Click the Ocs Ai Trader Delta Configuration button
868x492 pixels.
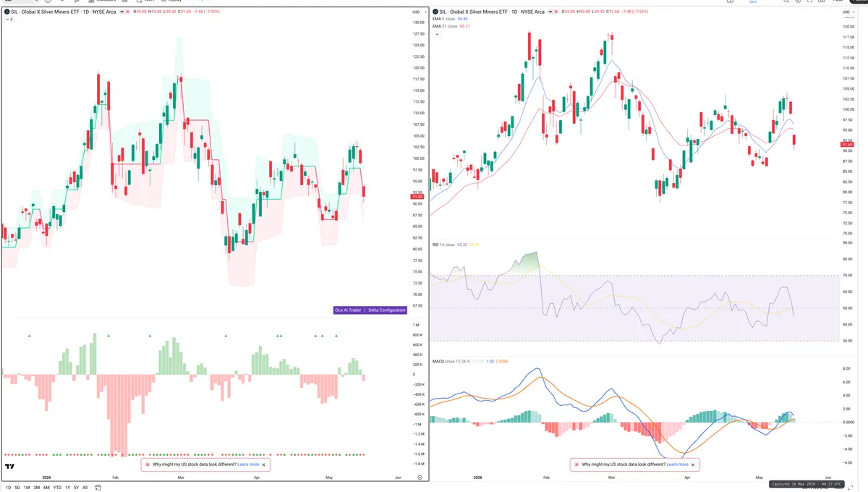click(370, 310)
